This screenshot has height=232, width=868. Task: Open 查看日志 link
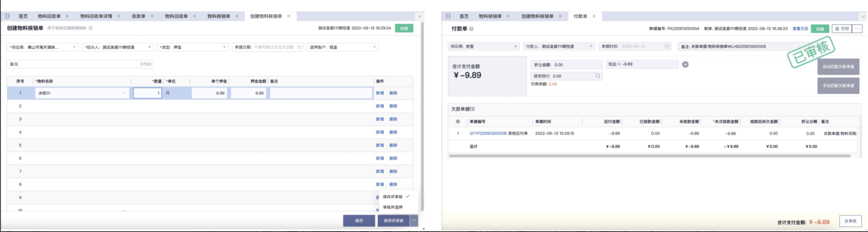(x=800, y=29)
